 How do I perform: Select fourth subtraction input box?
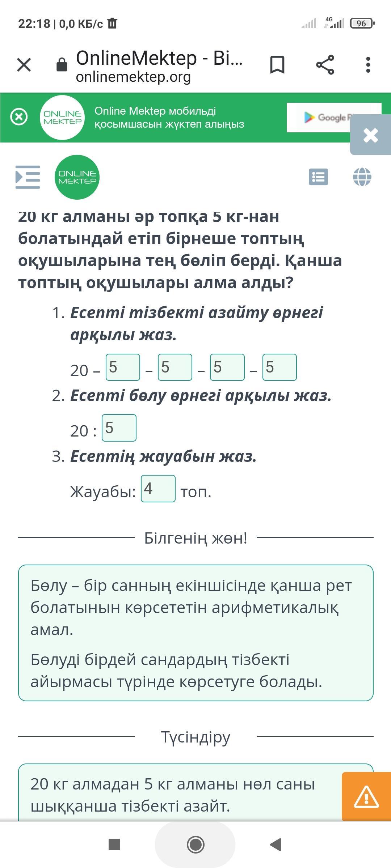click(279, 367)
